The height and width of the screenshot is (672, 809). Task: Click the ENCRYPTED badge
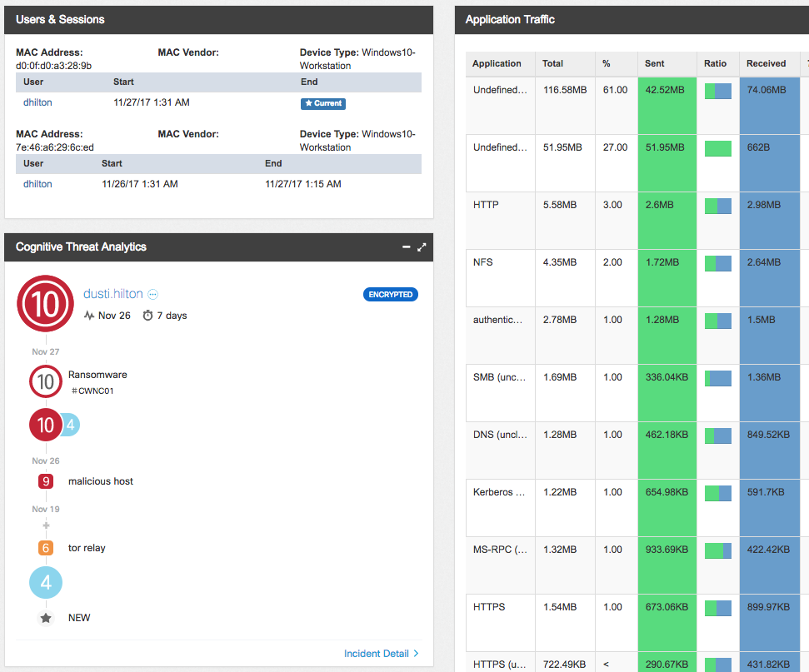(390, 295)
